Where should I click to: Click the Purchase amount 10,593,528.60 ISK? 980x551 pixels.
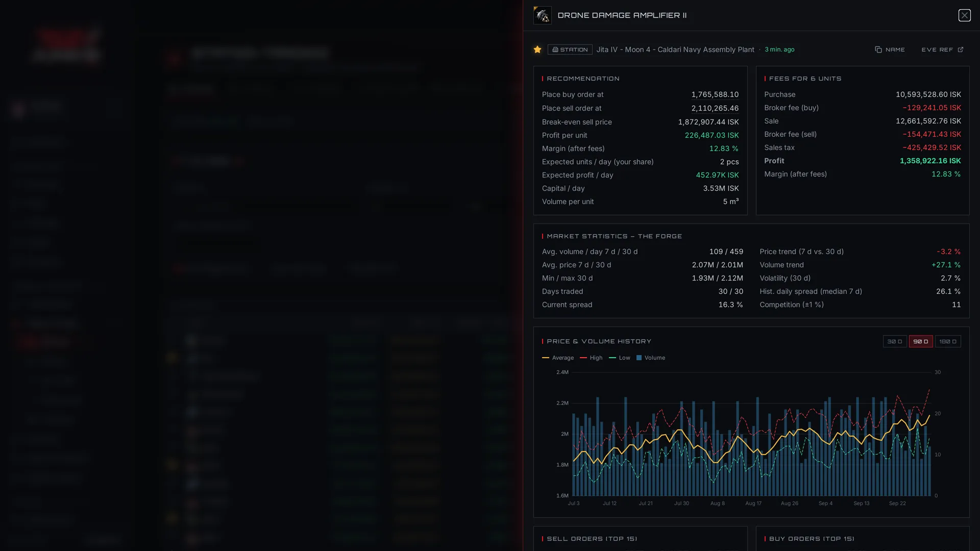(x=928, y=94)
